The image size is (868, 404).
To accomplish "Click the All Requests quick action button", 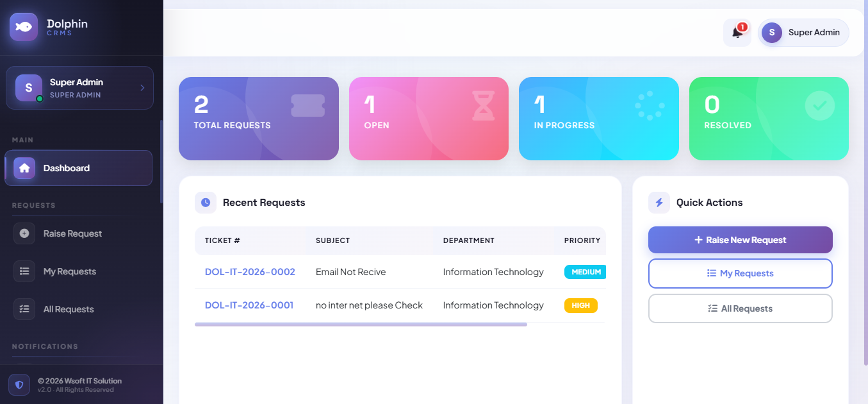I will coord(741,308).
